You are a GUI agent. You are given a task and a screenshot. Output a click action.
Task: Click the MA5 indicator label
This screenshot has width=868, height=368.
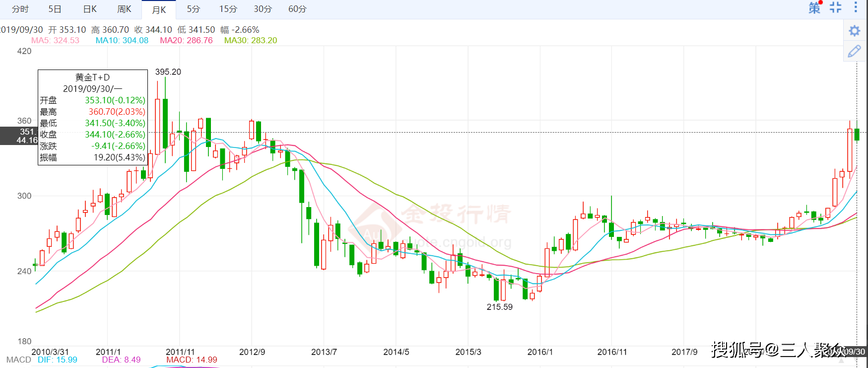[x=55, y=40]
